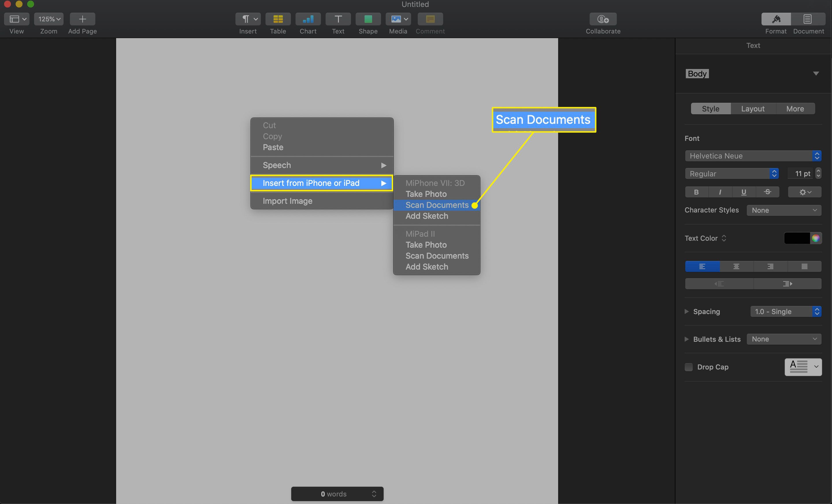The height and width of the screenshot is (504, 832).
Task: Center align text
Action: click(736, 266)
